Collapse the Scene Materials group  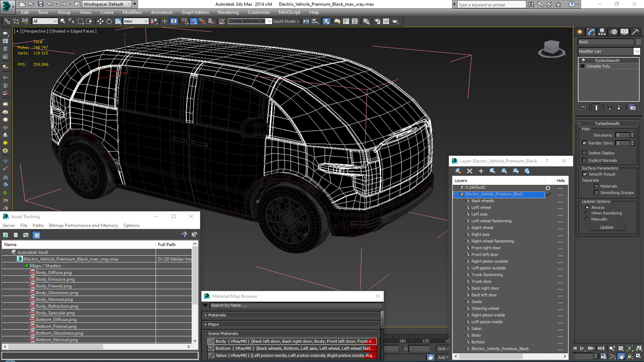tap(205, 334)
